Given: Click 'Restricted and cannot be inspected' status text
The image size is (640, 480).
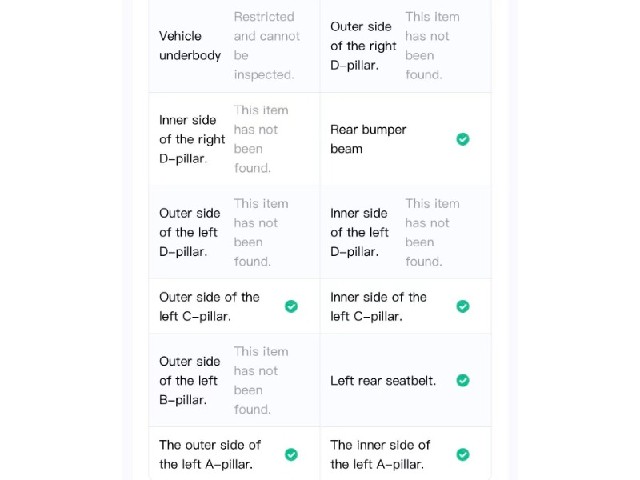Looking at the screenshot, I should click(267, 46).
